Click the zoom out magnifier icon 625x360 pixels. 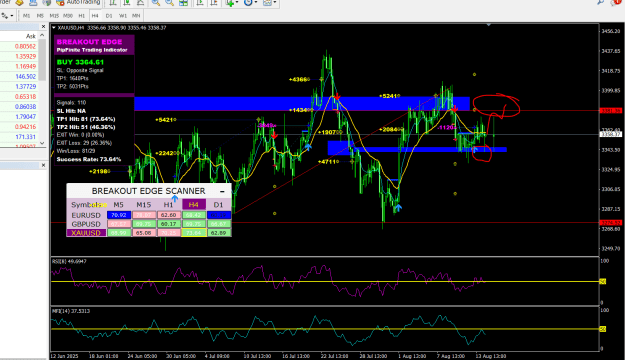click(169, 3)
